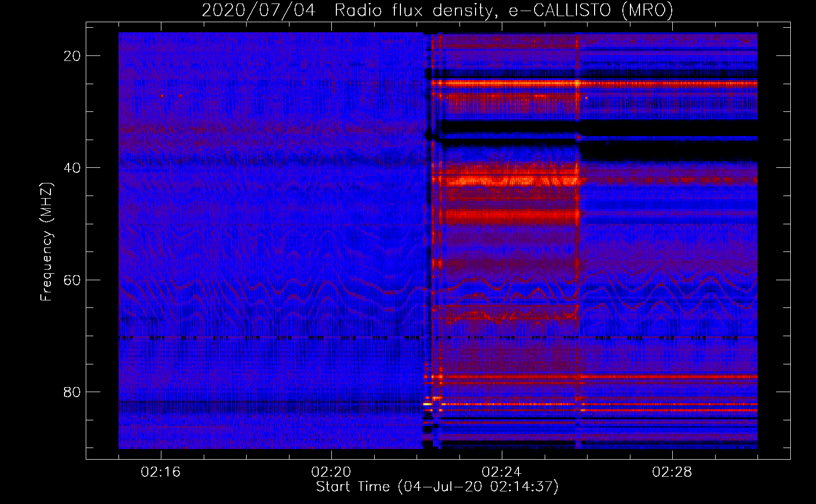Click the 'Start Time (04-Jul-20 02:14:37)' label
Image resolution: width=816 pixels, height=504 pixels.
coord(438,487)
